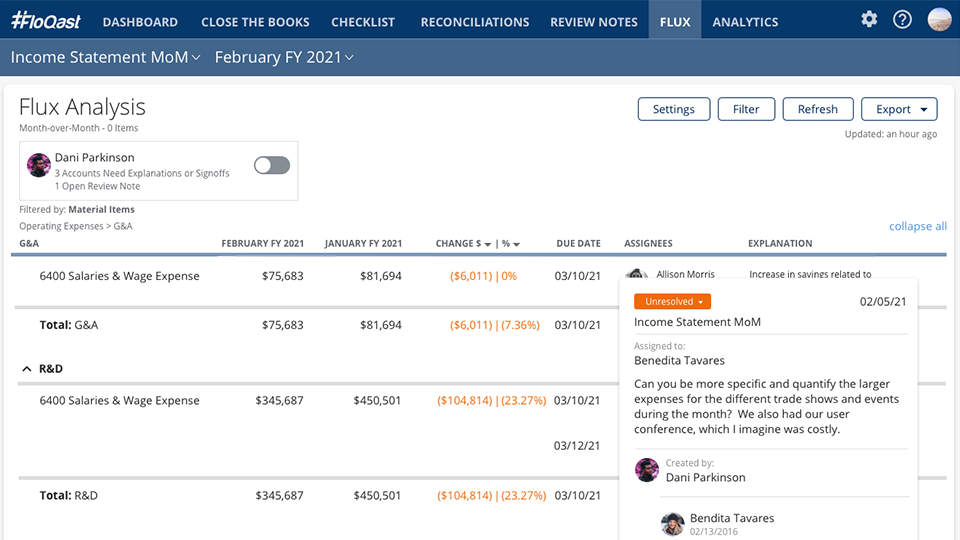The height and width of the screenshot is (540, 960).
Task: Click Dani Parkinson's avatar in filter card
Action: (39, 165)
